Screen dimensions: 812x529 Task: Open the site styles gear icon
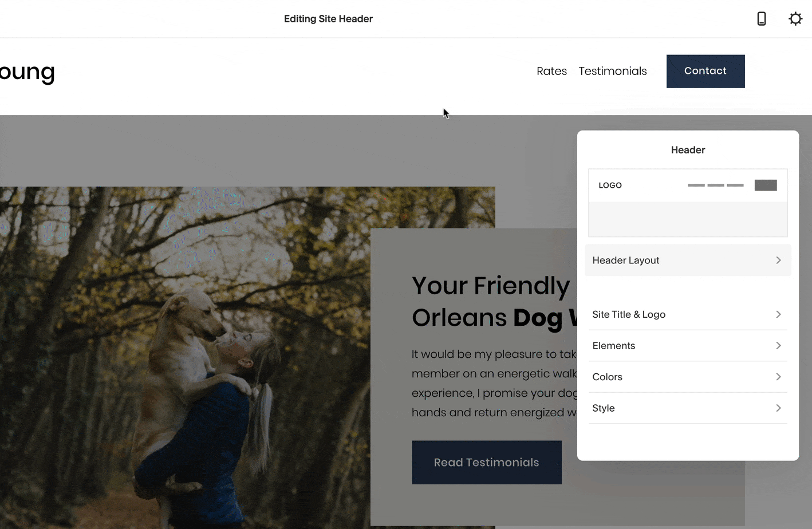click(x=795, y=19)
